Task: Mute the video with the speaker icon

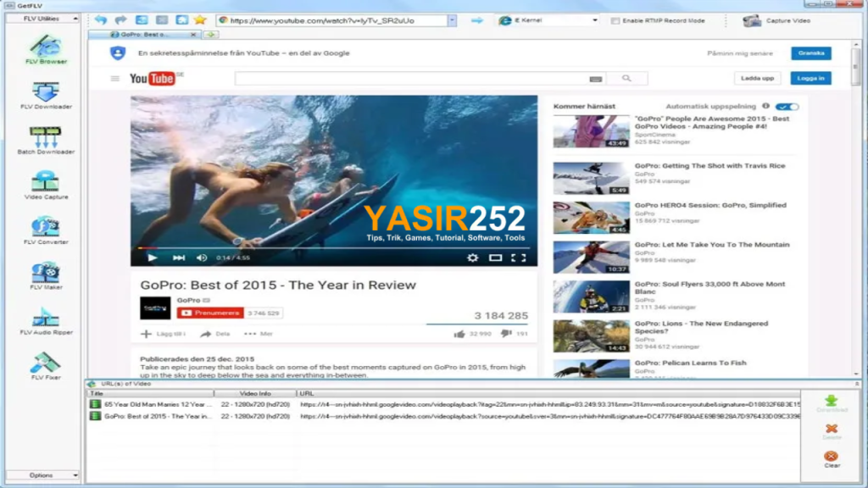Action: [x=202, y=258]
